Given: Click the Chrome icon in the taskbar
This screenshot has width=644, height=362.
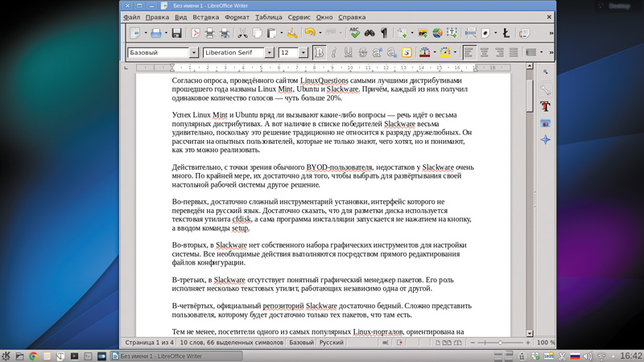Looking at the screenshot, I should [33, 356].
